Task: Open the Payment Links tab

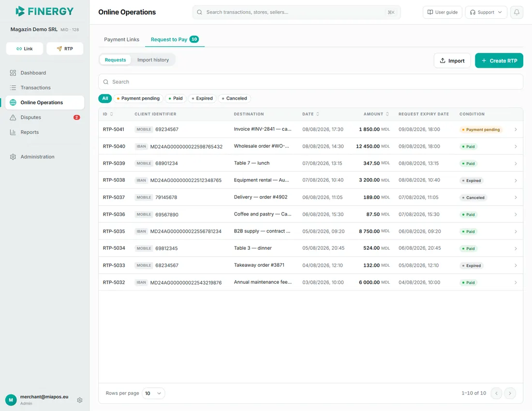Action: 121,39
